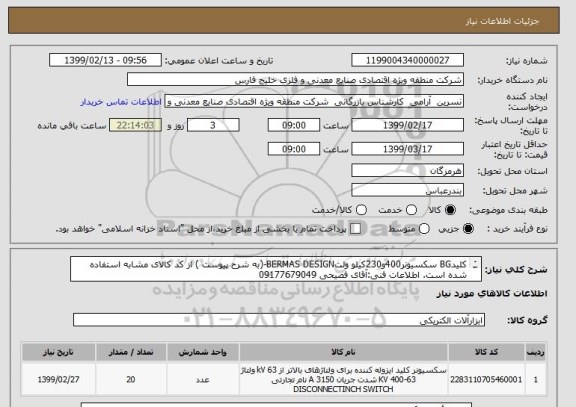Click the ابزارآلات الکتریکی goods group field
Image resolution: width=576 pixels, height=407 pixels.
pyautogui.click(x=279, y=320)
